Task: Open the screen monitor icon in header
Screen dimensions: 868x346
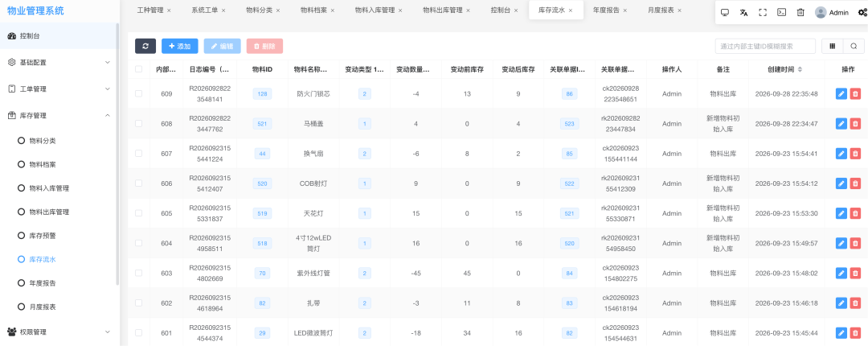Action: [725, 13]
